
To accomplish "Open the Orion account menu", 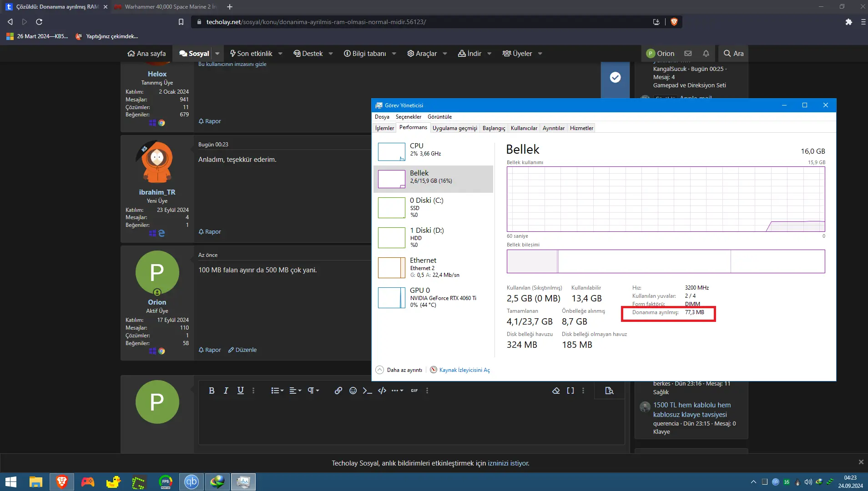I will tap(660, 54).
